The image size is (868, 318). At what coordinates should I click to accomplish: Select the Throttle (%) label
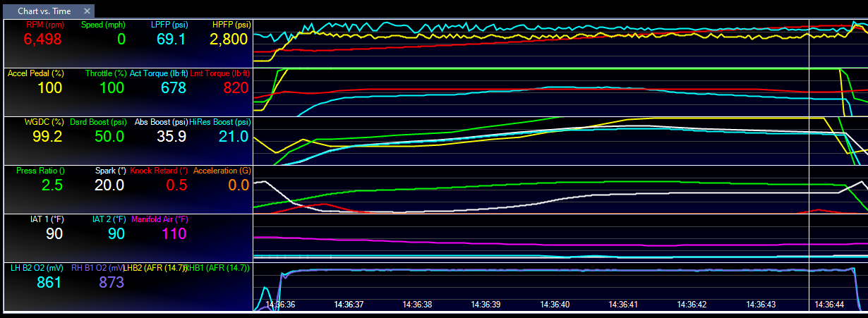[x=106, y=73]
